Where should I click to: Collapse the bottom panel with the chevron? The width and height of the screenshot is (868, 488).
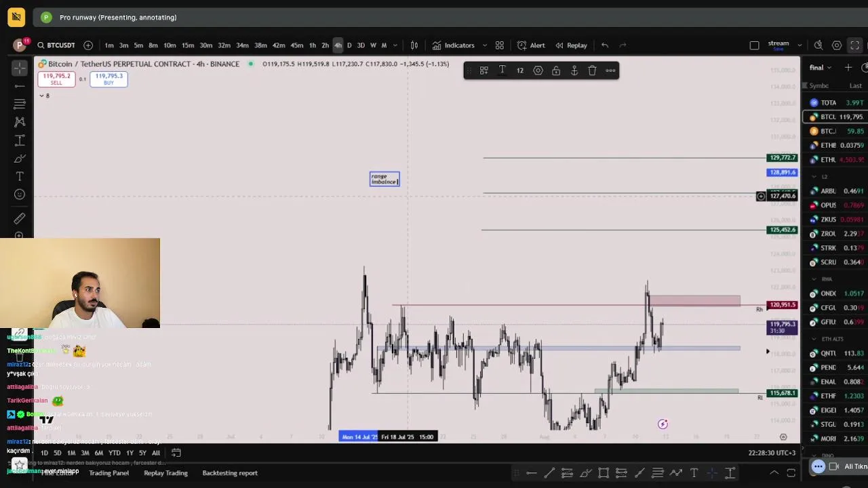[773, 473]
